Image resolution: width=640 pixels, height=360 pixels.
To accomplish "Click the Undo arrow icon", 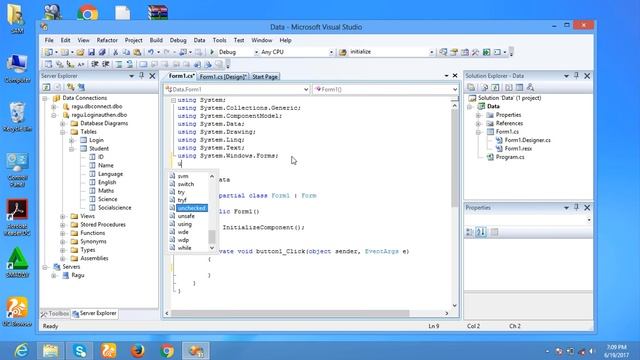I will [x=151, y=52].
